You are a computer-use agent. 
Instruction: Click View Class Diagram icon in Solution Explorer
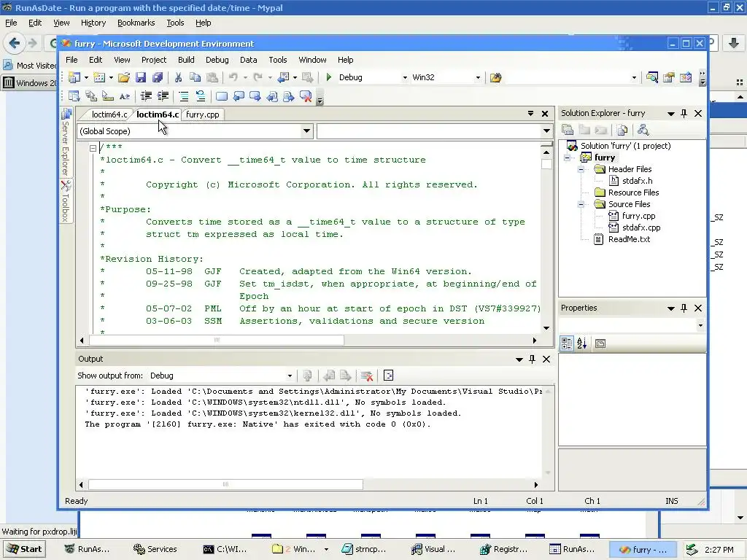643,130
